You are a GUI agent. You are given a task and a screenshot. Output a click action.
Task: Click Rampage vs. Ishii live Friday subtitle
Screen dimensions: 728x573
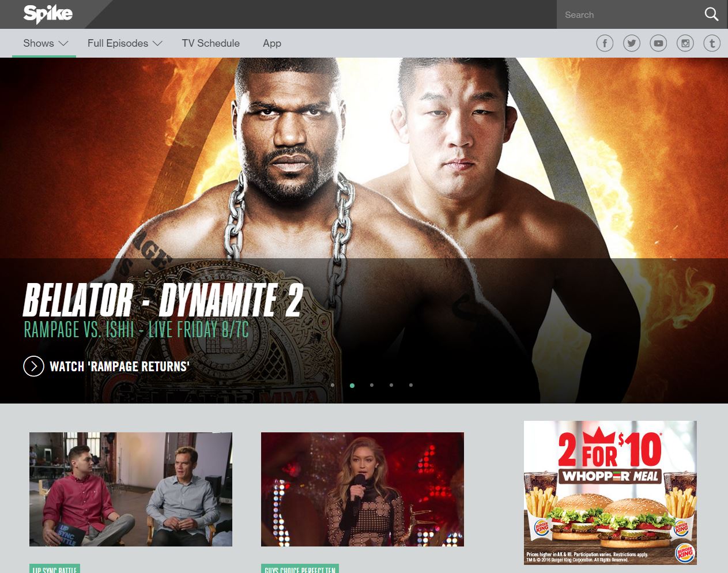tap(136, 330)
